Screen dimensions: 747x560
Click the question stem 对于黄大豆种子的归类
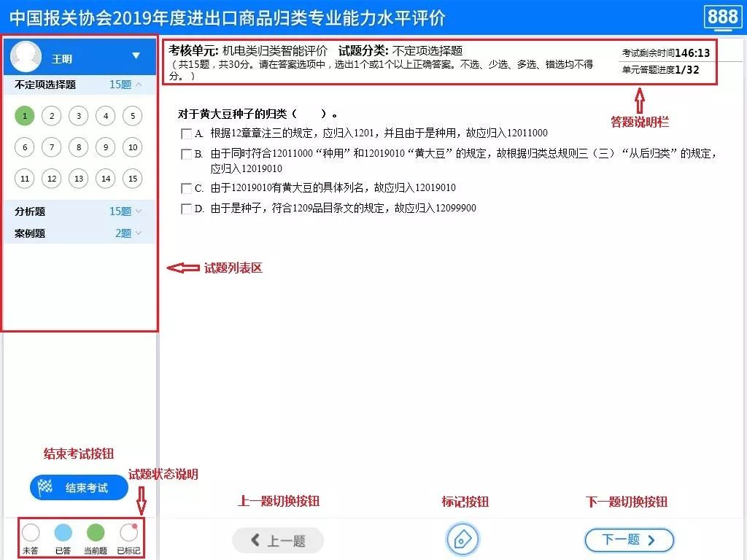point(258,114)
